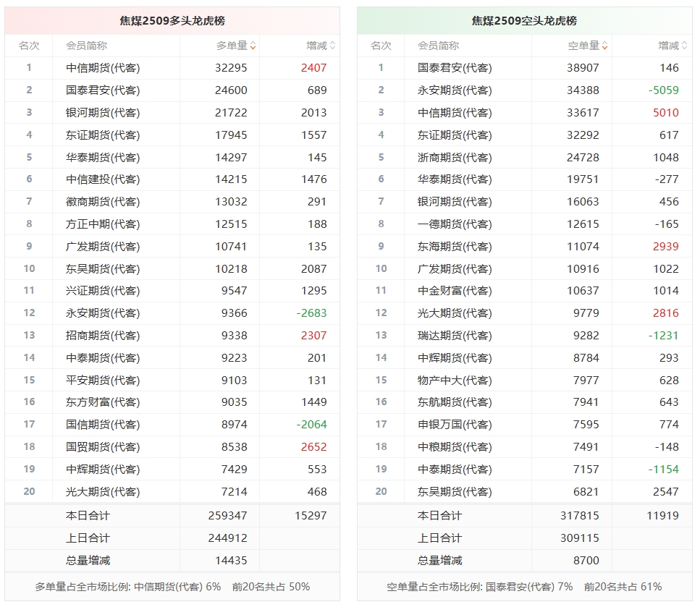
Task: Click green change value -2064
Action: 311,424
